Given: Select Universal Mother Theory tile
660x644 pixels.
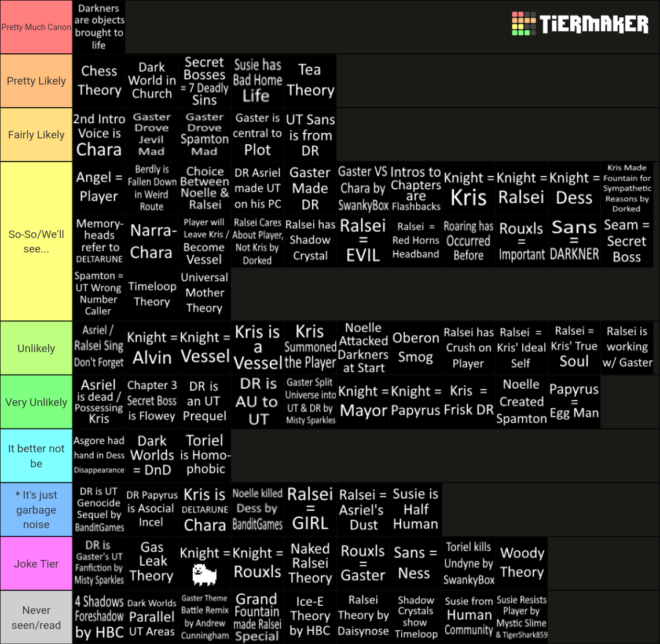Looking at the screenshot, I should (204, 294).
